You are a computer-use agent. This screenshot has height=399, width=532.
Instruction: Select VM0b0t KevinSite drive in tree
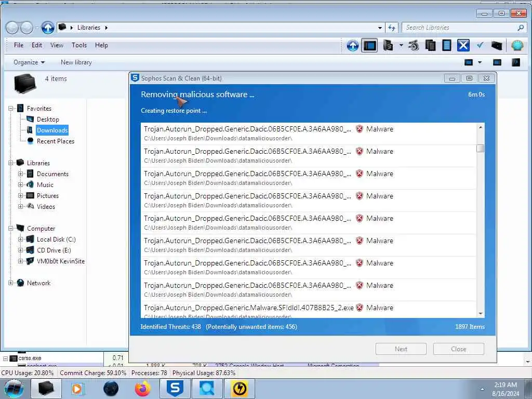(x=61, y=261)
